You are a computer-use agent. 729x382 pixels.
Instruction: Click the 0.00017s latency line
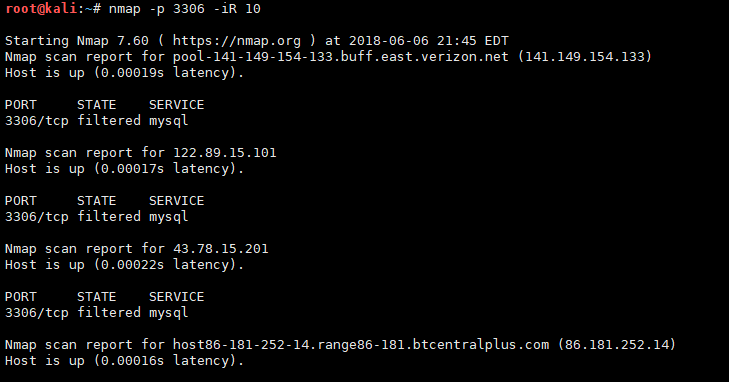pyautogui.click(x=124, y=169)
